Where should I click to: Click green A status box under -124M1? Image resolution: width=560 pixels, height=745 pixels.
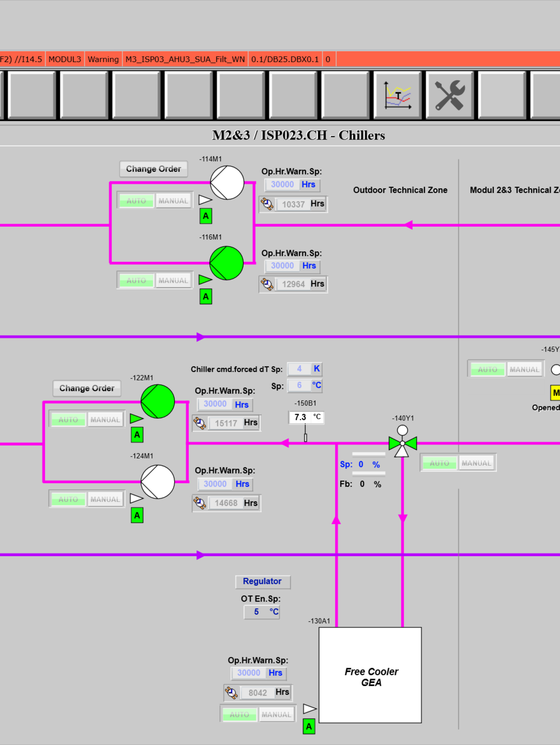click(x=137, y=515)
